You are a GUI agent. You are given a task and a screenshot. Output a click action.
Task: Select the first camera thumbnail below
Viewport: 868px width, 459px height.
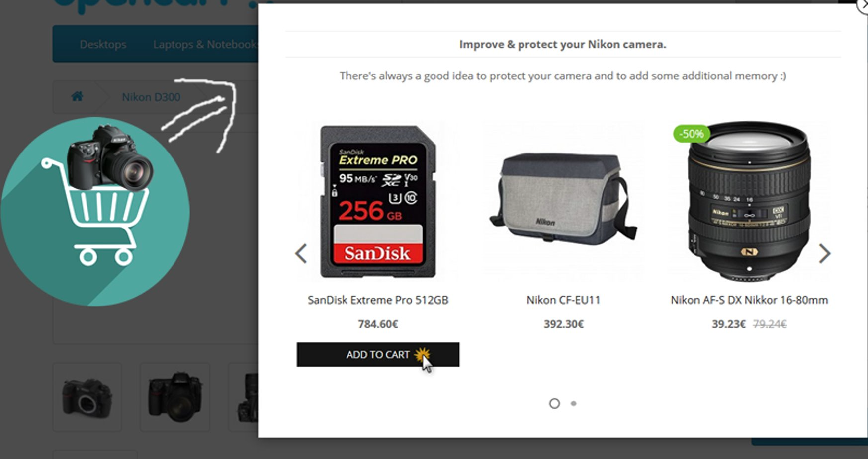(87, 397)
